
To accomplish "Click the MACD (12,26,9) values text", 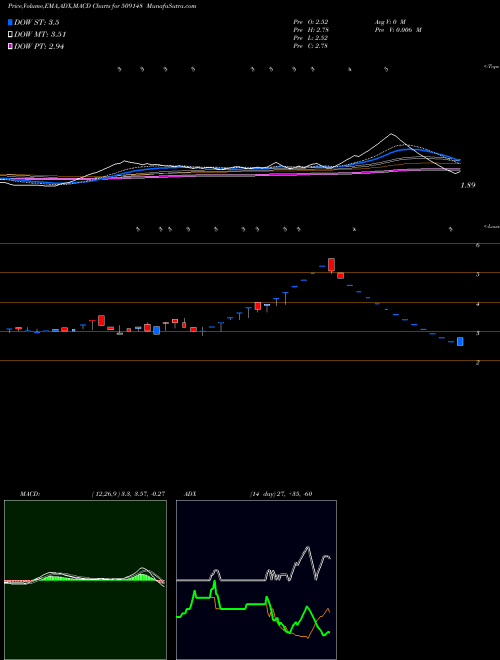I will click(x=128, y=494).
